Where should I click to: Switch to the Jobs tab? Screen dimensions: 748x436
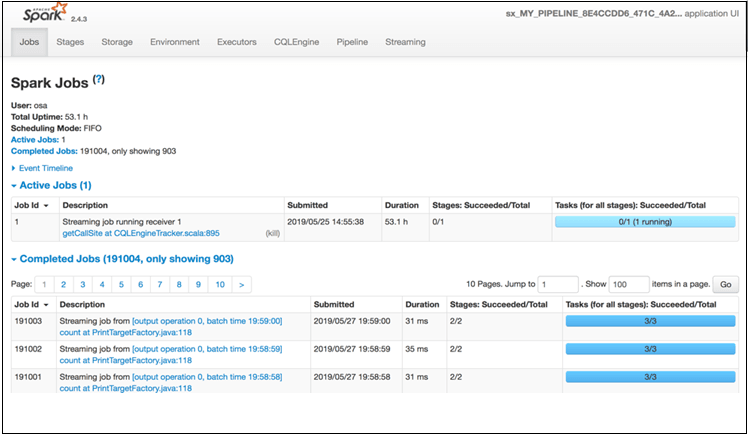point(29,42)
